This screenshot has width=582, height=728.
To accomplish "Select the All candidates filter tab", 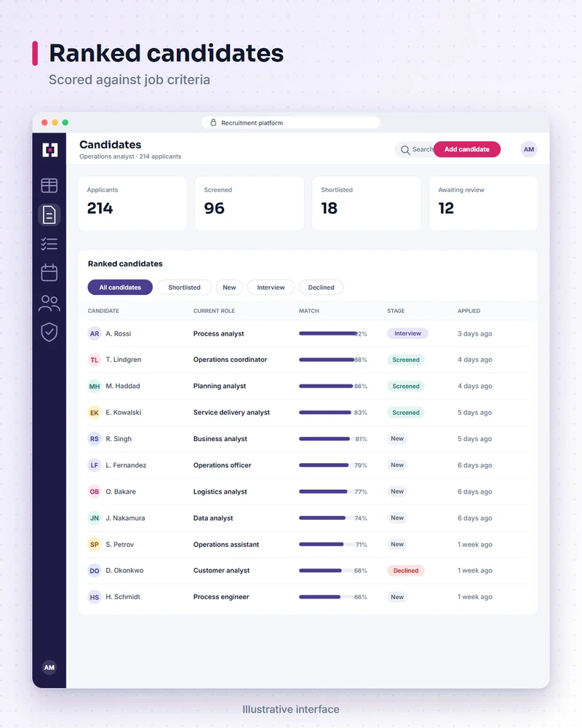I will click(x=120, y=288).
